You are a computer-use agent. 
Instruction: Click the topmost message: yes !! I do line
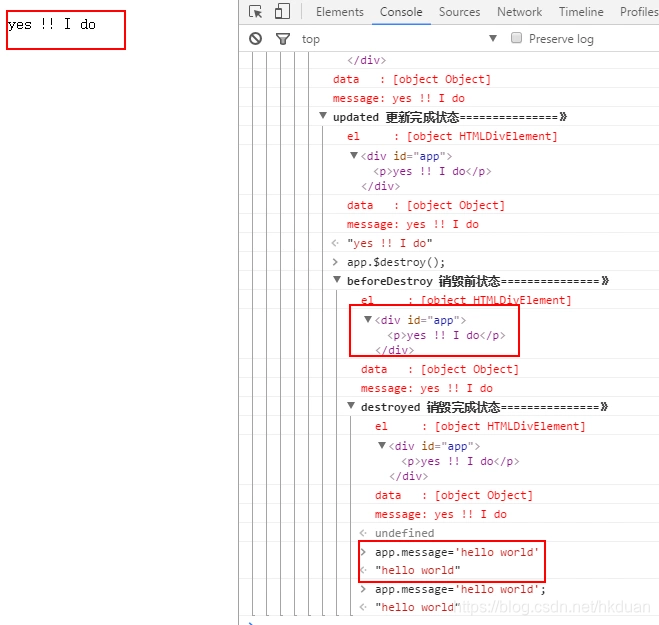click(x=398, y=98)
